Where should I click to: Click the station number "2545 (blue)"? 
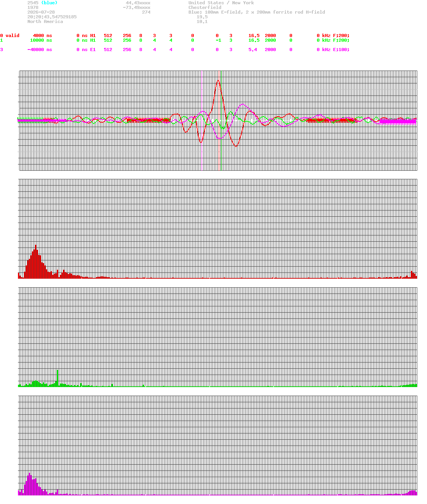point(42,3)
